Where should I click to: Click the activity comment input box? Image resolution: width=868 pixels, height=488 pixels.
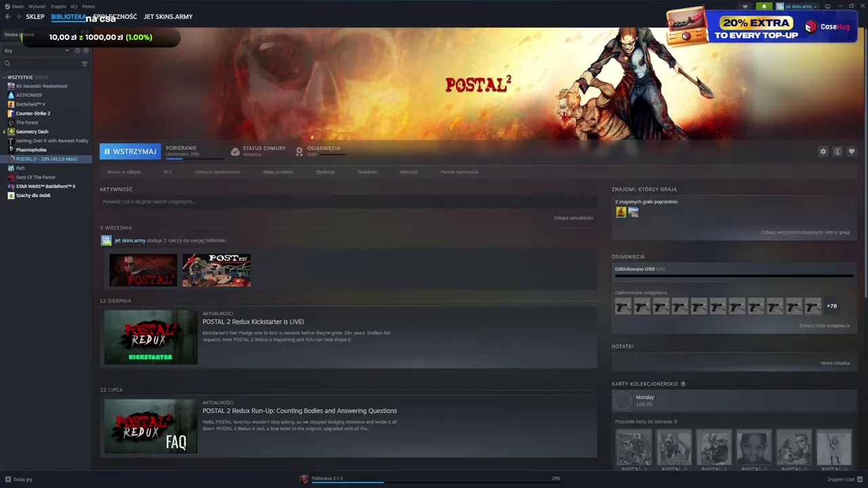click(x=349, y=202)
